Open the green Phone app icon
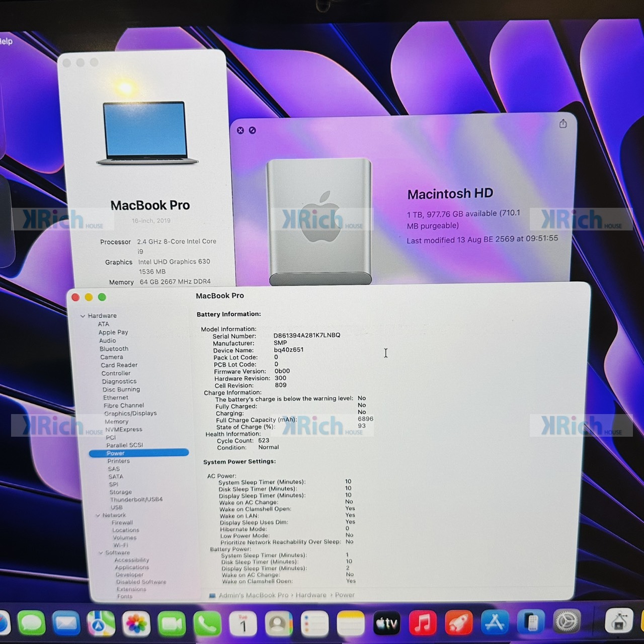 tap(207, 624)
